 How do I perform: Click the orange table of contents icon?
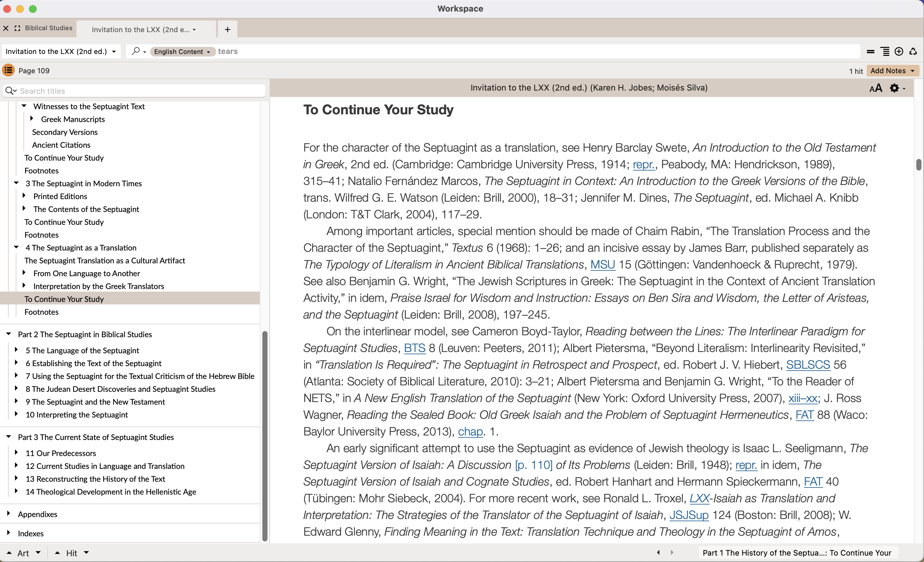8,70
